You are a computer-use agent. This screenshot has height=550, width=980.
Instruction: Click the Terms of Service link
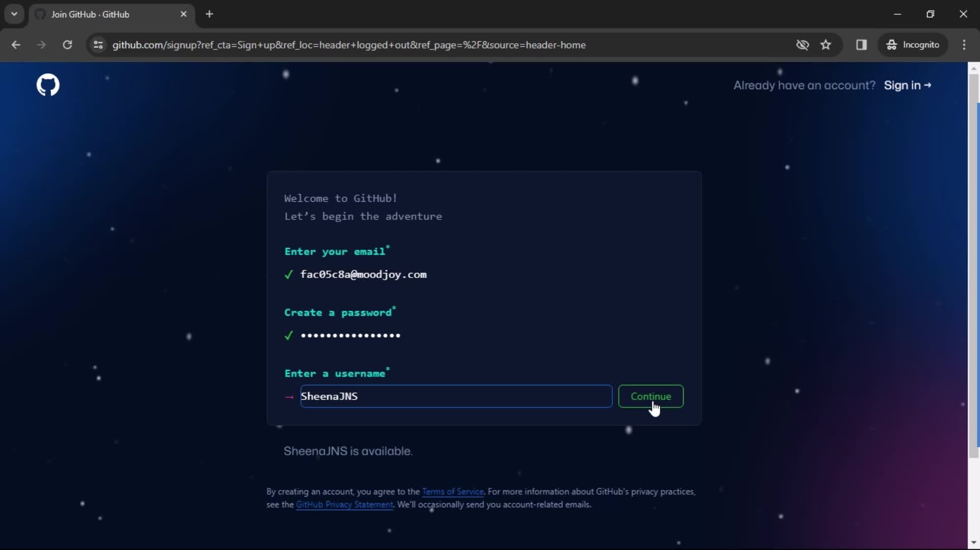tap(452, 491)
